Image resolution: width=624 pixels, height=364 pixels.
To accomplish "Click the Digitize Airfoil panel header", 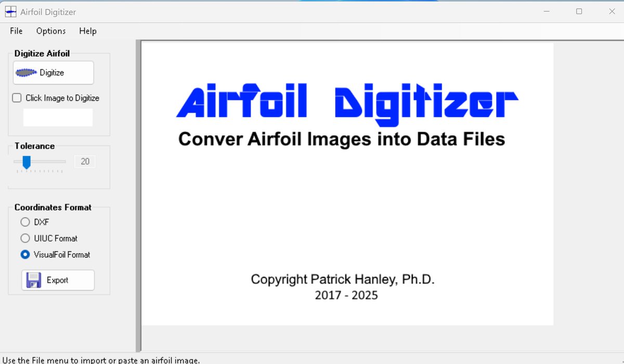I will pos(42,54).
